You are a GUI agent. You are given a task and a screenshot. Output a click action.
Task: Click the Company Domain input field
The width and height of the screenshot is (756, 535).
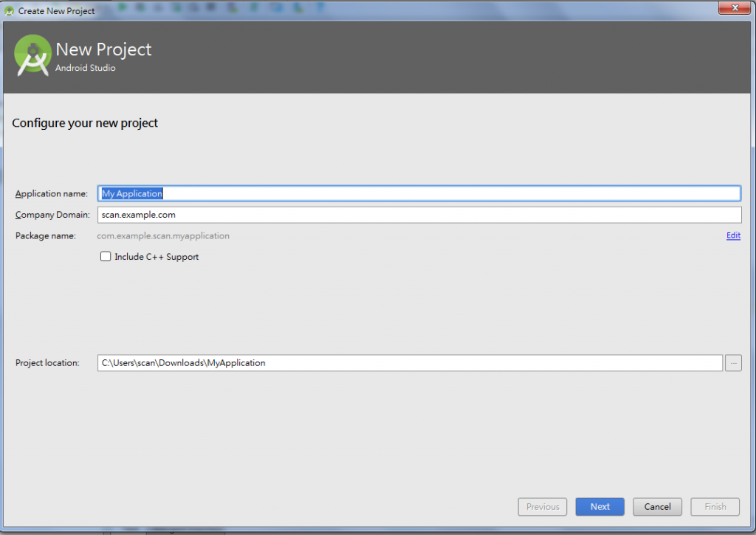(x=419, y=215)
